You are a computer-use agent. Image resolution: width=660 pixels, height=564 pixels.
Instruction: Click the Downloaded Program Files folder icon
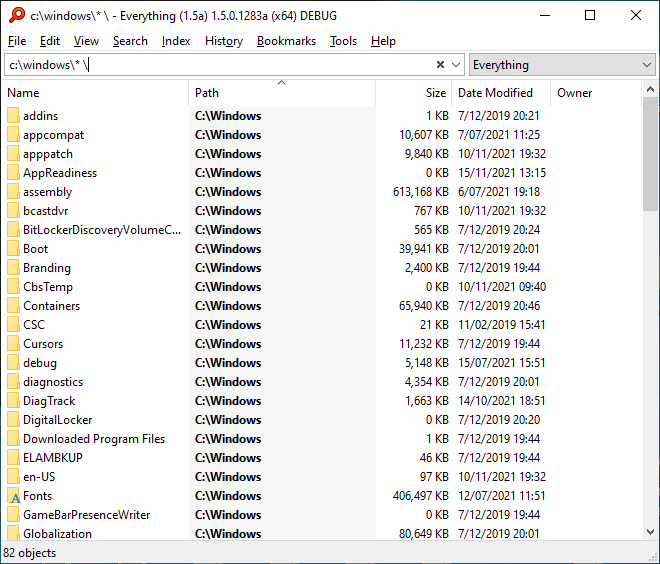pyautogui.click(x=13, y=439)
